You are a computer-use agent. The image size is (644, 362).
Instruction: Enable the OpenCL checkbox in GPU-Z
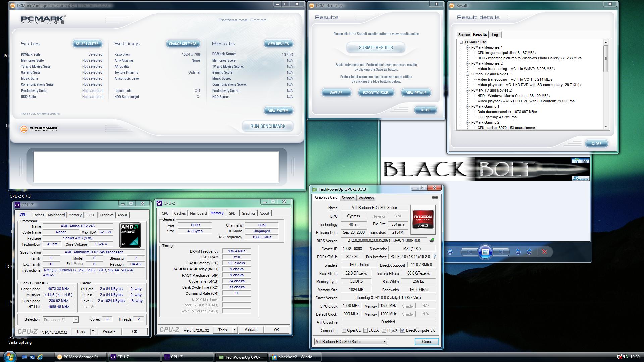344,330
